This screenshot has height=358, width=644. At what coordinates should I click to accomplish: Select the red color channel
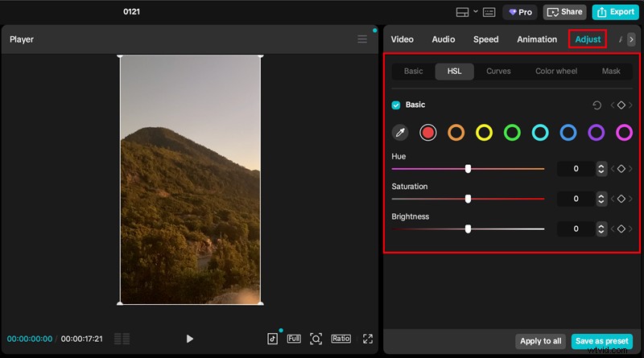[x=428, y=133]
